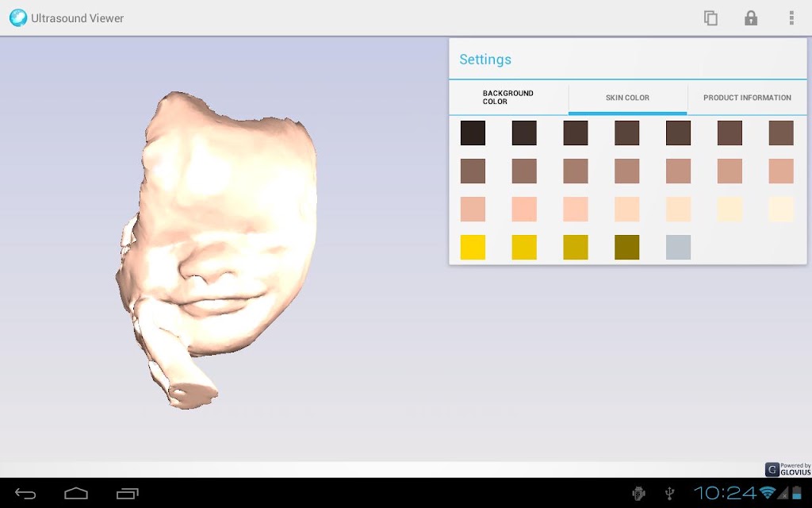Pick the last swatch in the top row
812x508 pixels.
point(781,133)
